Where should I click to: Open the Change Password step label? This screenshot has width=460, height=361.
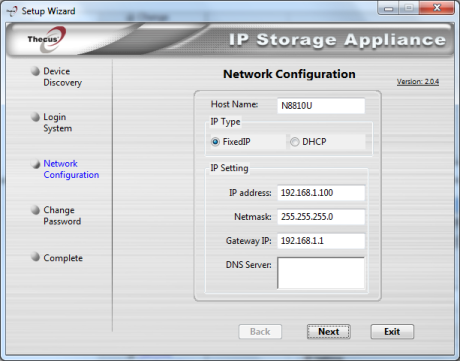[x=62, y=215]
